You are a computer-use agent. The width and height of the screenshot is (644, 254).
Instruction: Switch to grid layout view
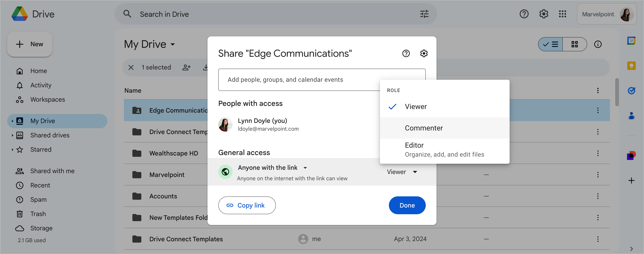(x=574, y=44)
